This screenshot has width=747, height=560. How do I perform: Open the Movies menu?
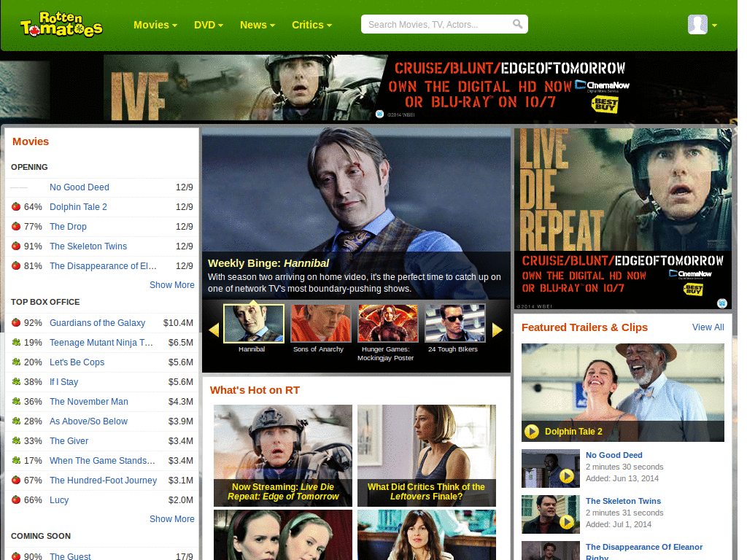[x=155, y=25]
